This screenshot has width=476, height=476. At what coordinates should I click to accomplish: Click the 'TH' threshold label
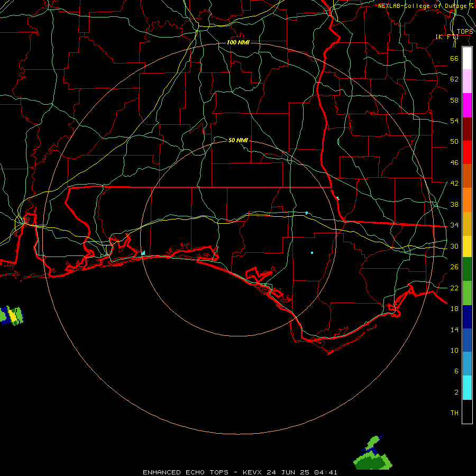click(x=454, y=413)
